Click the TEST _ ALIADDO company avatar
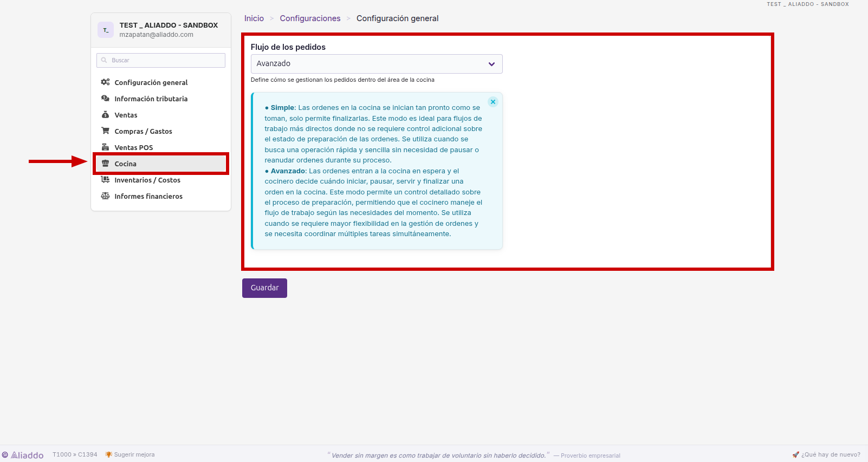Viewport: 868px width, 462px height. pos(106,30)
